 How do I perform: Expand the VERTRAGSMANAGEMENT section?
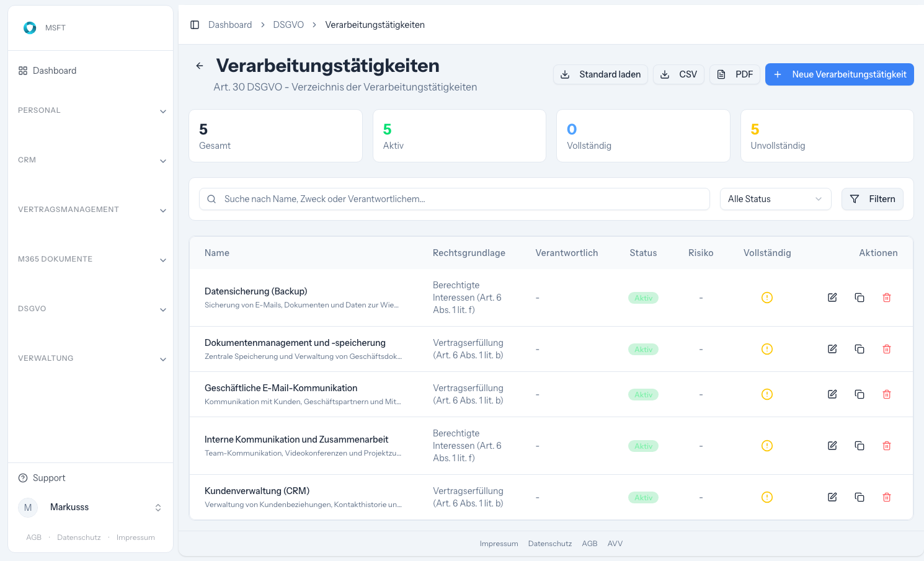[x=92, y=210]
